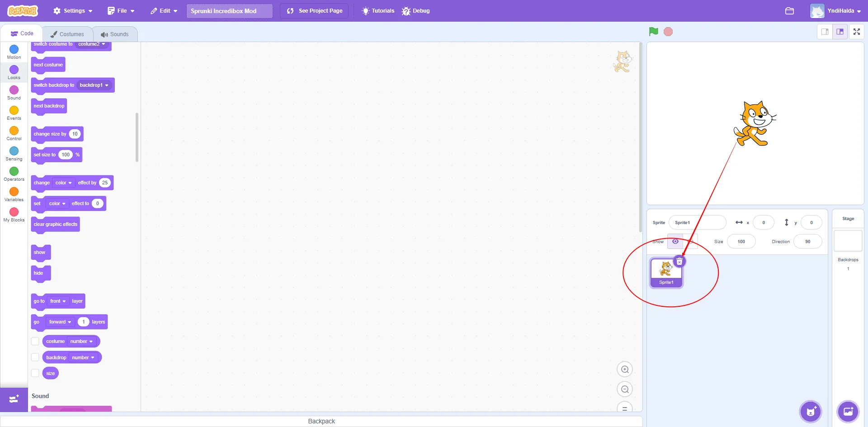Switch to the Code tab

(22, 33)
